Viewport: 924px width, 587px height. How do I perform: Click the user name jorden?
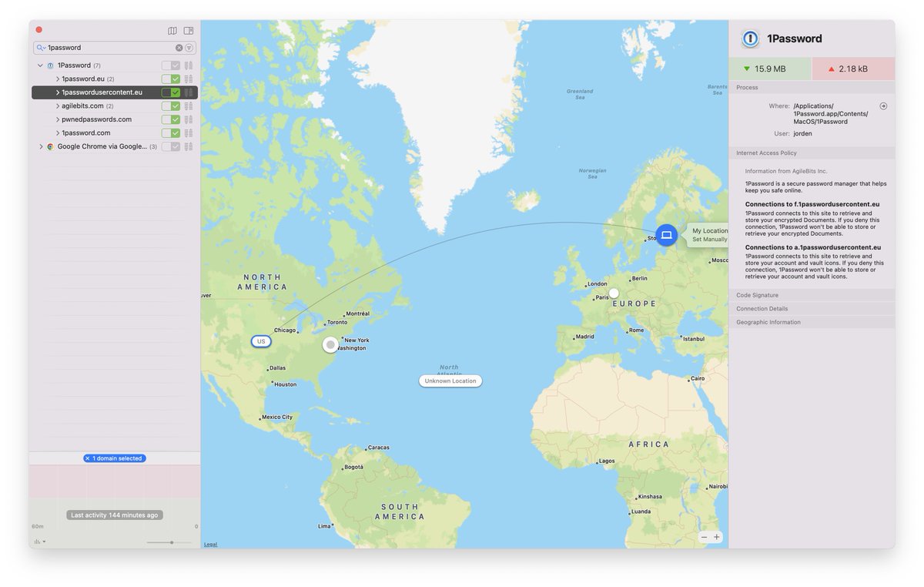tap(803, 133)
